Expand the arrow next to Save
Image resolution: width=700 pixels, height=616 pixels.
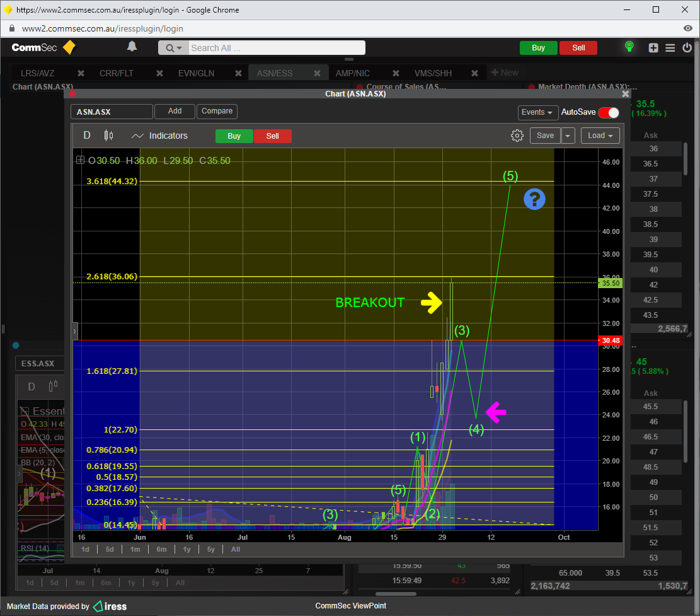pos(568,136)
